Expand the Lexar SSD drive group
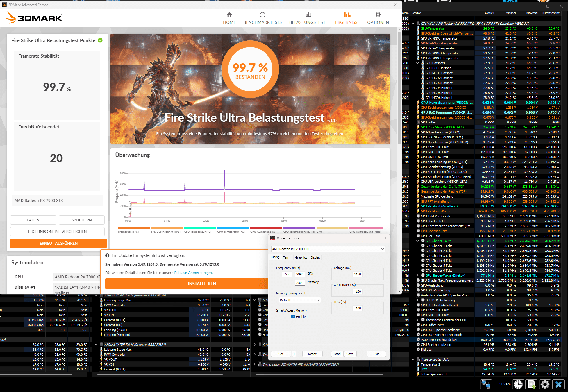 (255, 364)
